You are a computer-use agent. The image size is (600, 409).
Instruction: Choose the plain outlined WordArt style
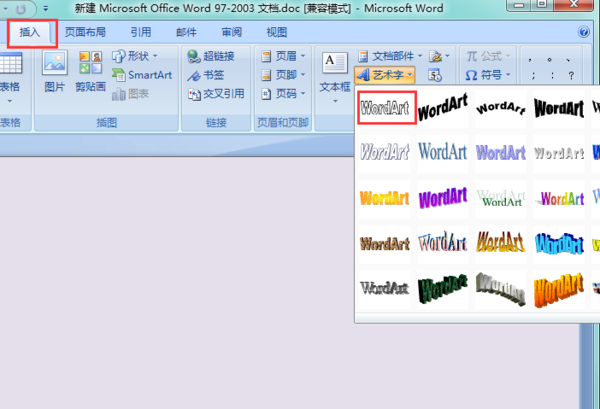pos(385,108)
